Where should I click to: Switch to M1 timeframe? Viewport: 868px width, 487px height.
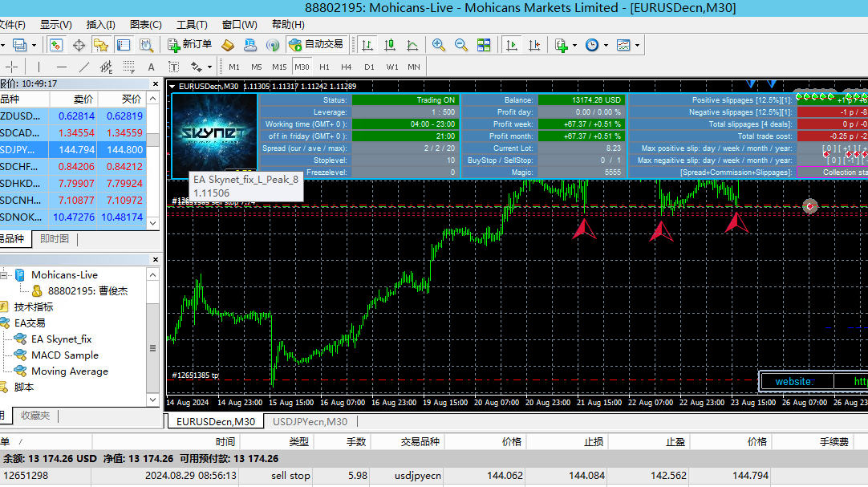[234, 67]
